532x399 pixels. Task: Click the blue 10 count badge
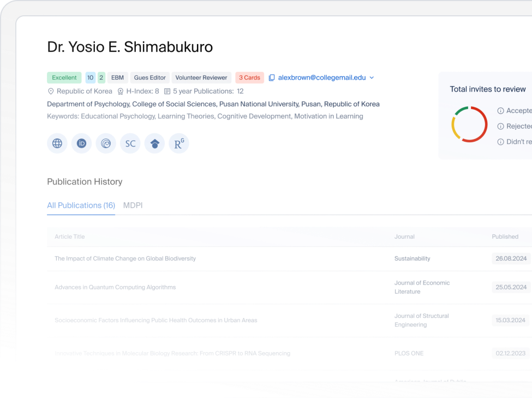(90, 77)
